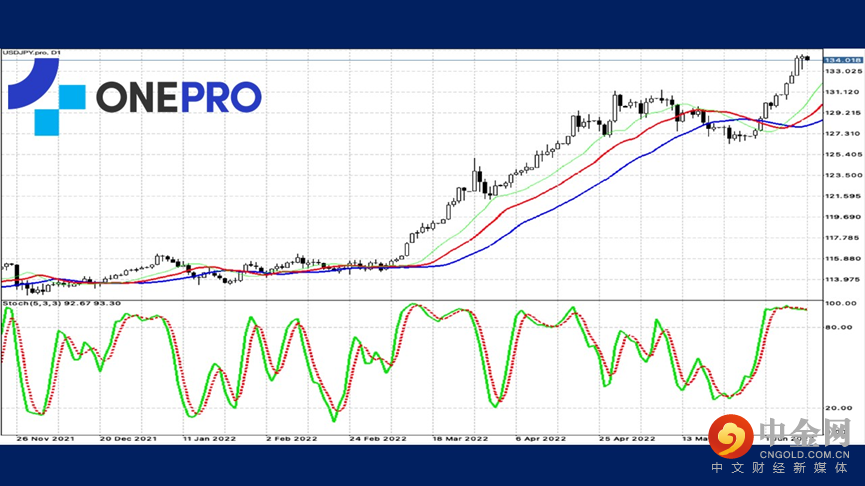Click the 26 Nov 2021 date marker
Viewport: 865px width, 486px height.
tap(45, 439)
